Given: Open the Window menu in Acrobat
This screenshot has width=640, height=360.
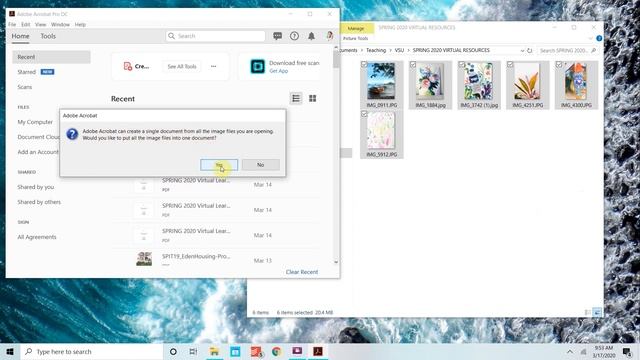Looking at the screenshot, I should (60, 24).
